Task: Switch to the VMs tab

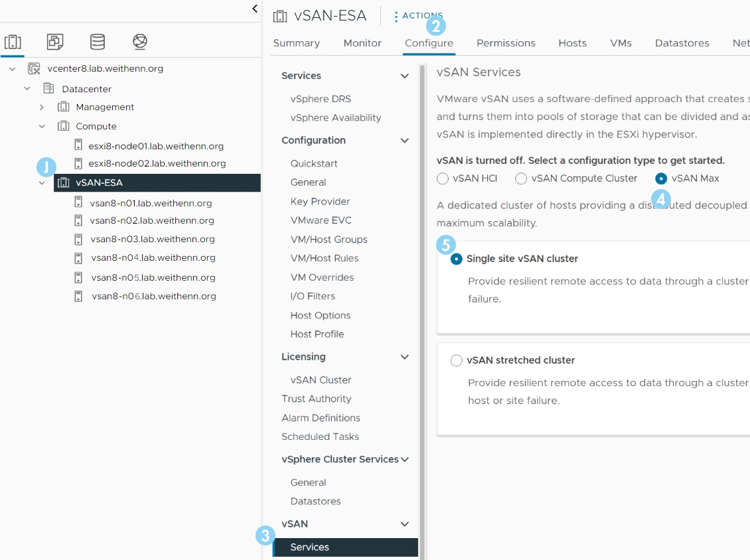Action: [621, 43]
